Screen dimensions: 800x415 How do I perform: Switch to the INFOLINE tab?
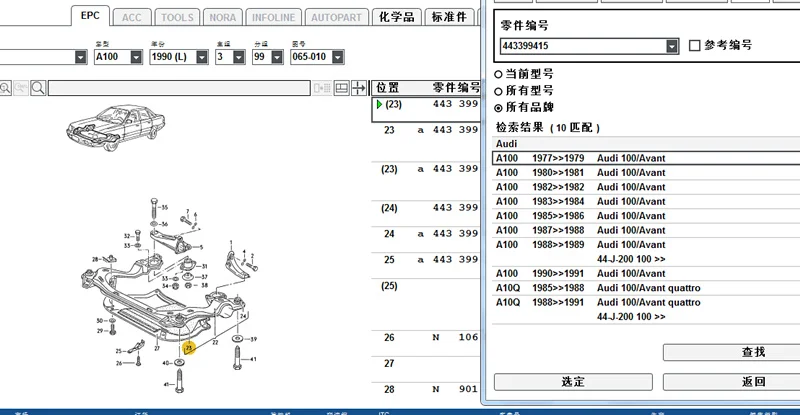273,17
